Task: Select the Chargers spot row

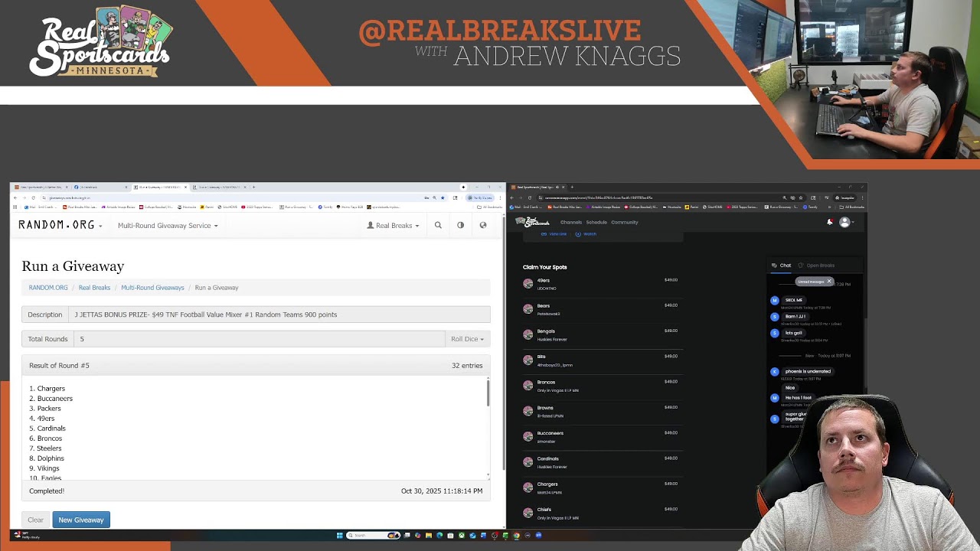Action: click(x=601, y=487)
